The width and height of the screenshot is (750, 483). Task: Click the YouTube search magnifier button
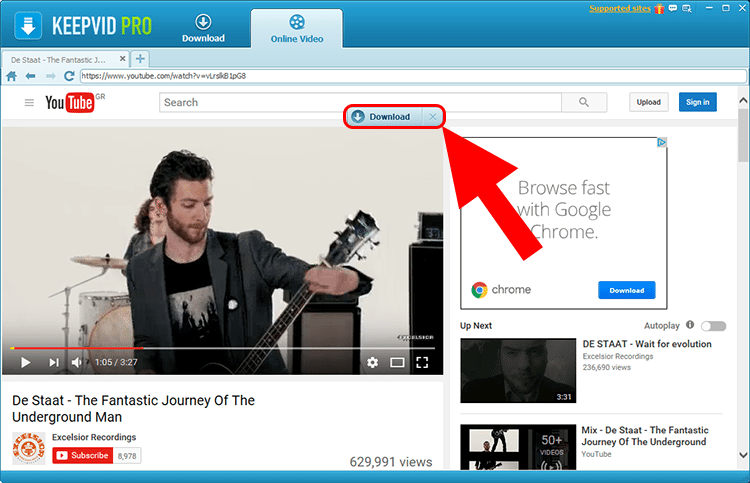click(x=584, y=102)
